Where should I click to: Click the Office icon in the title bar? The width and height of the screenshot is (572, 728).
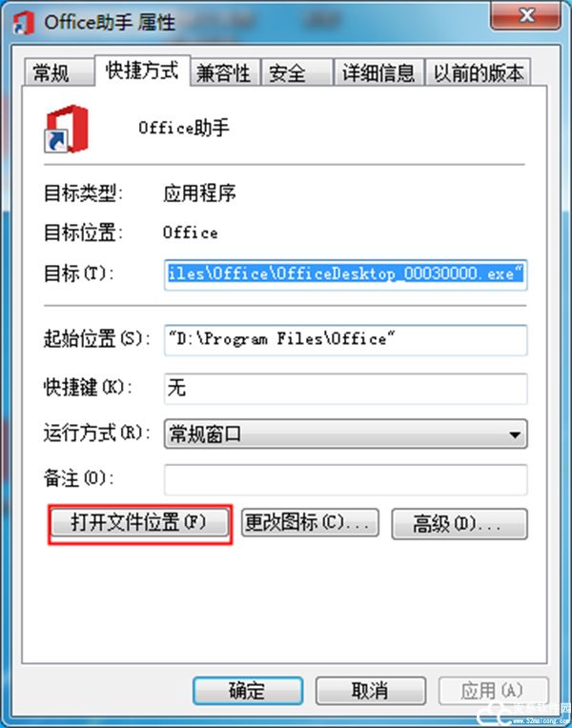tap(23, 22)
